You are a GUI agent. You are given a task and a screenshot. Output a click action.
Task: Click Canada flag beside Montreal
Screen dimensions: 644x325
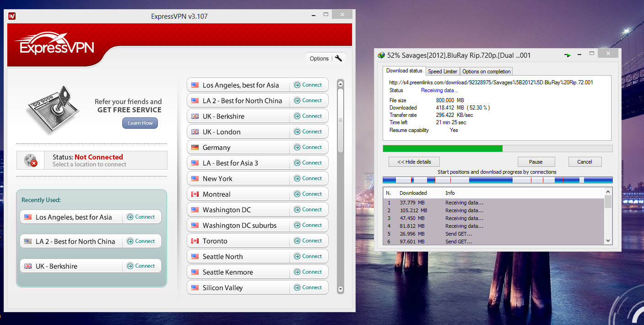click(x=195, y=194)
